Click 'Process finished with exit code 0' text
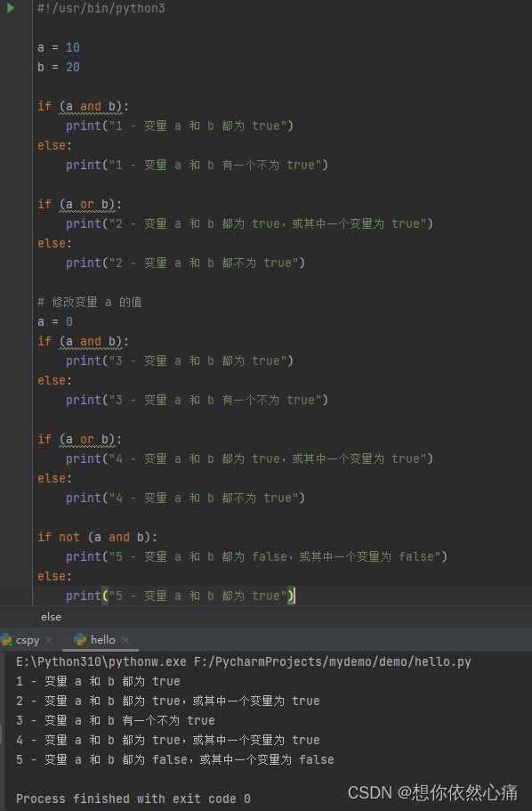The image size is (532, 811). [x=133, y=799]
